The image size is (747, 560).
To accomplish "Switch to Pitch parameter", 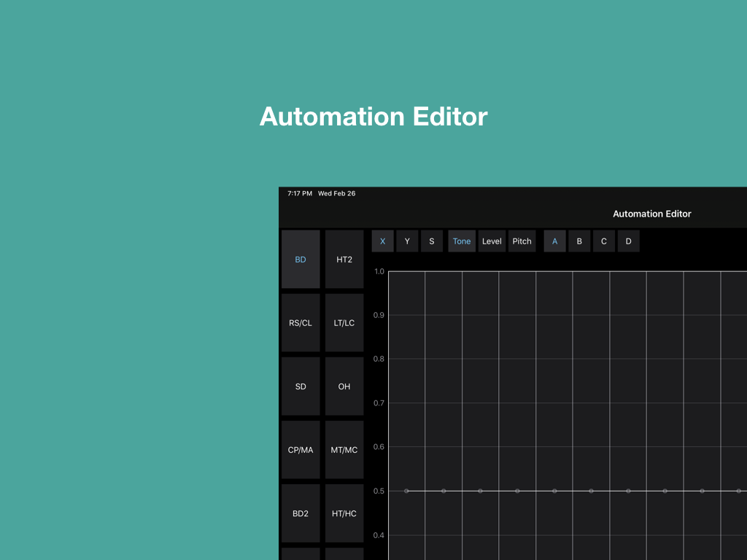I will [522, 241].
